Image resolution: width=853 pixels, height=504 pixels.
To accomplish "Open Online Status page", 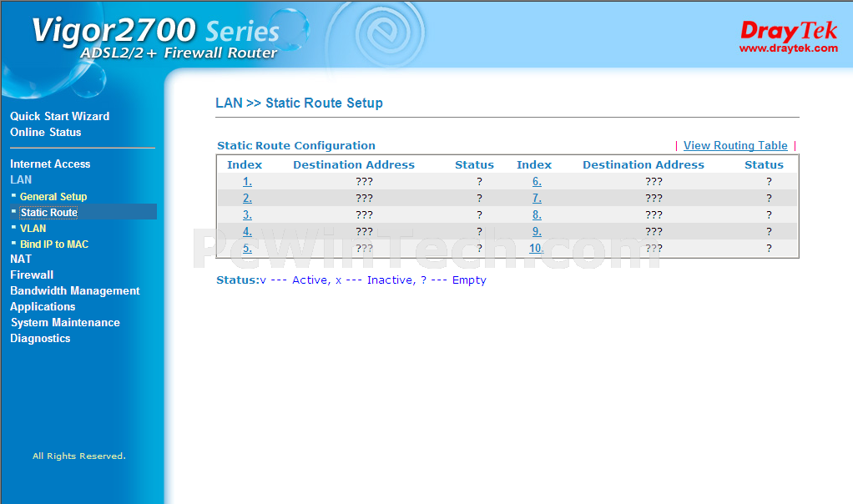I will coord(45,132).
